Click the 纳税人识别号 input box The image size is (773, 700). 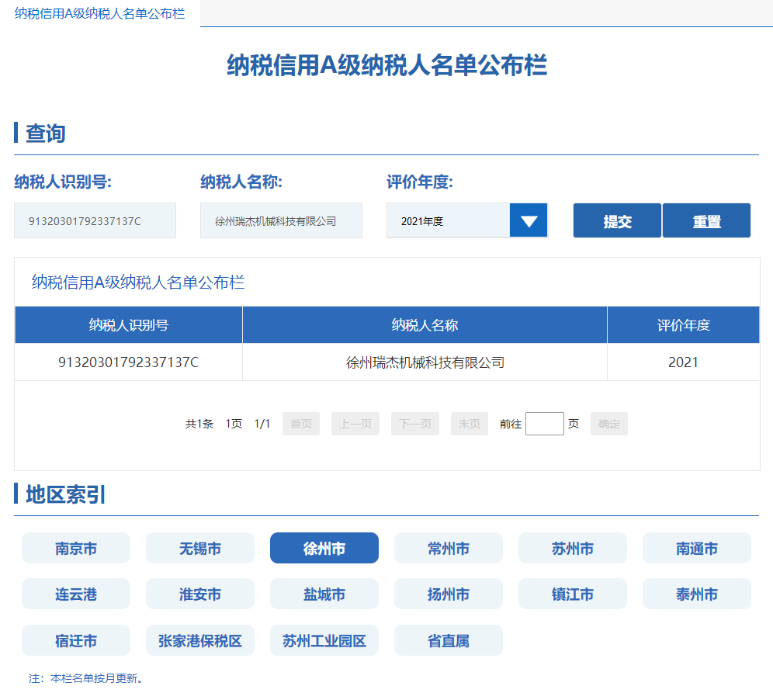point(95,220)
